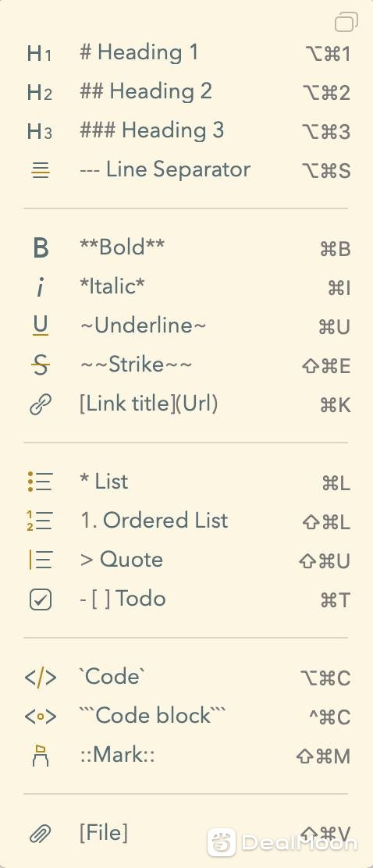Apply bold using the B icon

click(41, 248)
